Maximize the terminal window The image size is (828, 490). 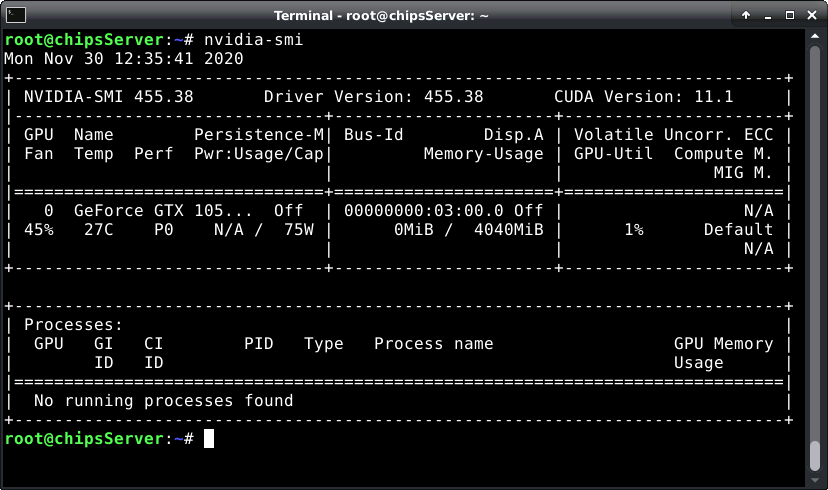790,15
